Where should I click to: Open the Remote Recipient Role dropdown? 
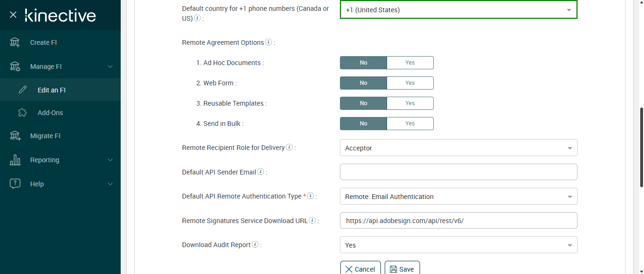click(x=458, y=148)
